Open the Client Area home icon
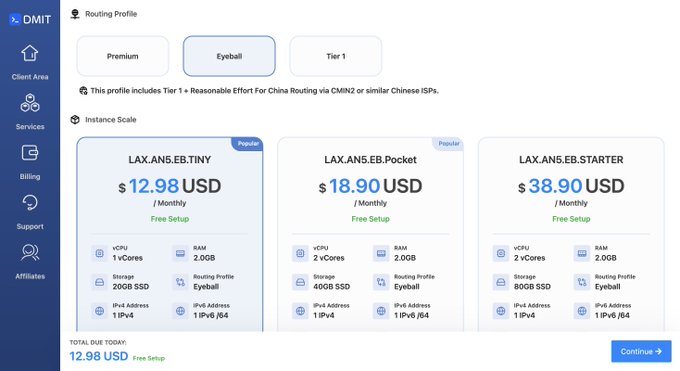Screen dimensions: 680x371 tap(29, 53)
